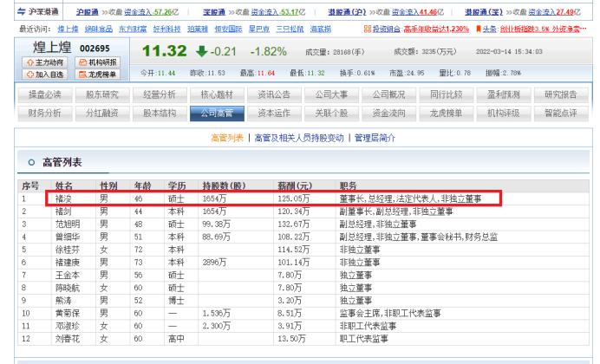Select 高管列表 sub-navigation link

click(227, 138)
